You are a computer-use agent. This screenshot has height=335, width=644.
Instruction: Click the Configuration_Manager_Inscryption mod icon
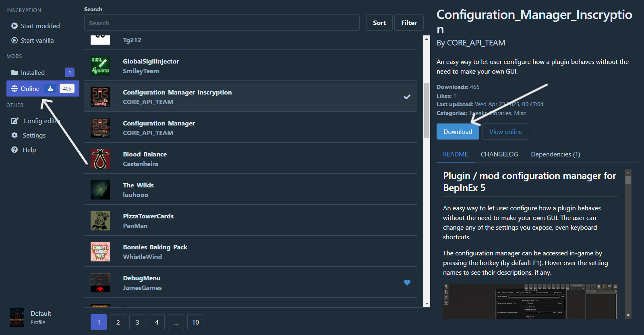[x=100, y=97]
